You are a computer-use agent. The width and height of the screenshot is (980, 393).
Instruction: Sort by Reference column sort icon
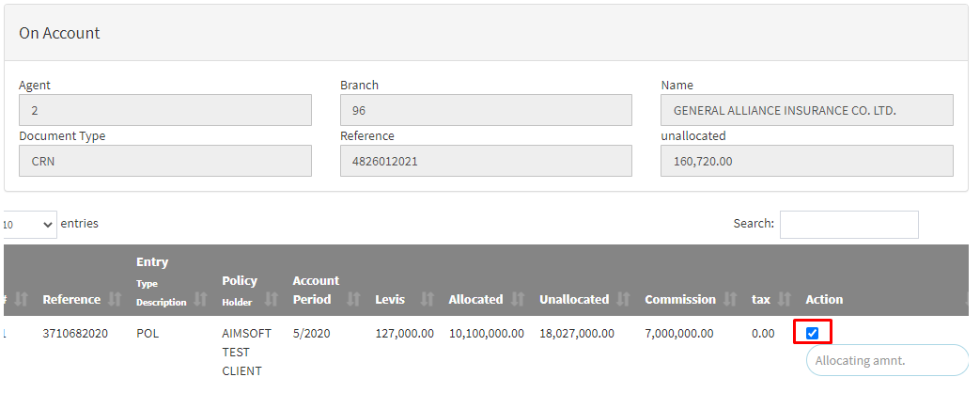pos(115,300)
